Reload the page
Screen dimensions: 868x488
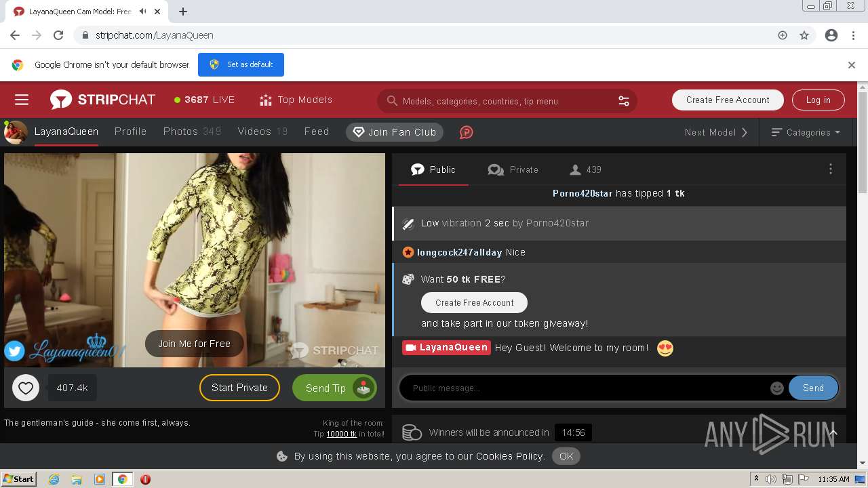pyautogui.click(x=58, y=35)
